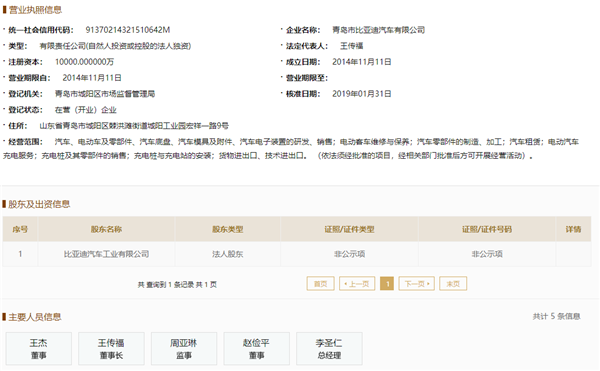The image size is (600, 371).
Task: Jump to last page via 末页
Action: pyautogui.click(x=453, y=283)
